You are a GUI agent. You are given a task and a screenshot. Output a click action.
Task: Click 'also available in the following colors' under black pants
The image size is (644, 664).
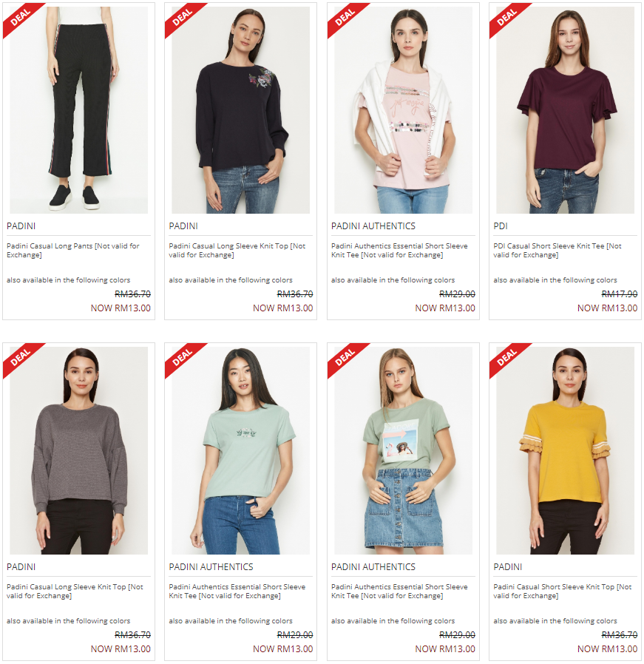pyautogui.click(x=68, y=280)
